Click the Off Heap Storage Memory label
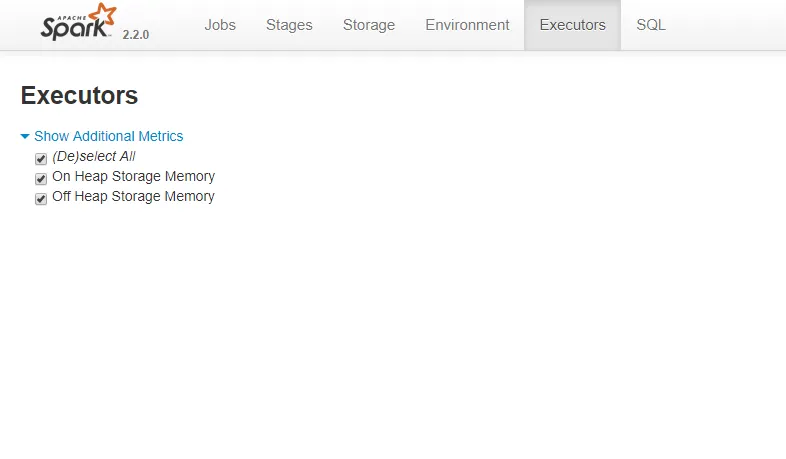The image size is (786, 459). (x=133, y=197)
